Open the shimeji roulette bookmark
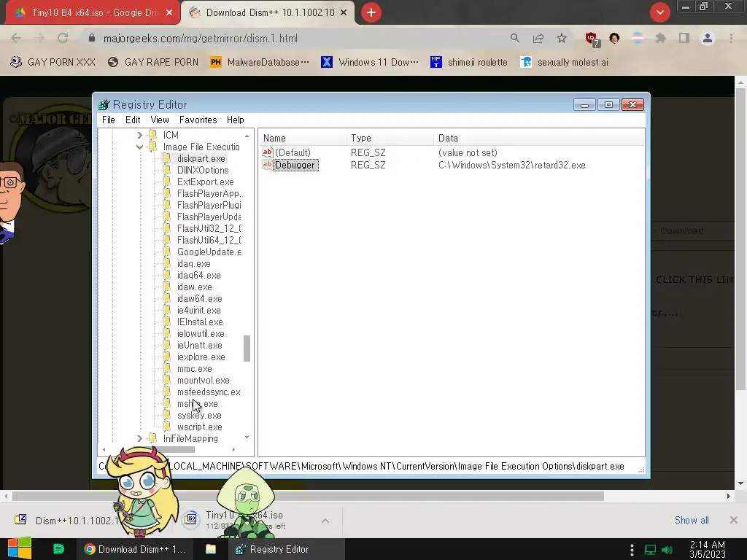Viewport: 747px width, 560px height. 469,63
